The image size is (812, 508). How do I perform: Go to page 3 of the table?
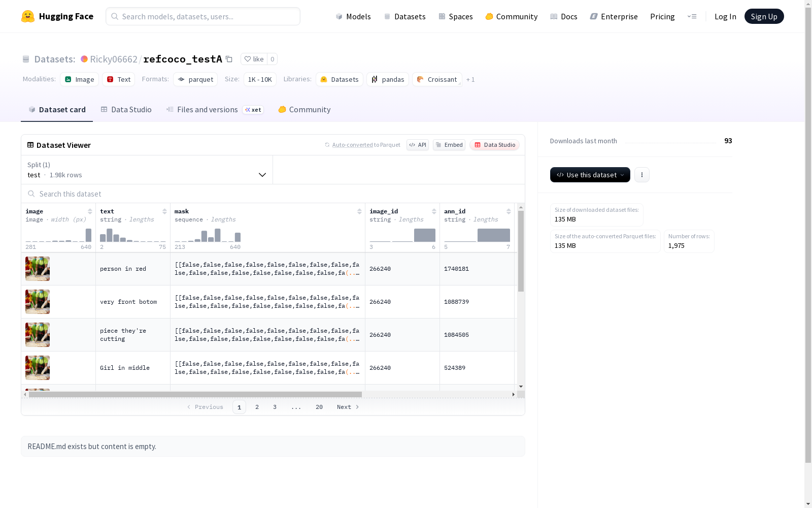pos(275,407)
